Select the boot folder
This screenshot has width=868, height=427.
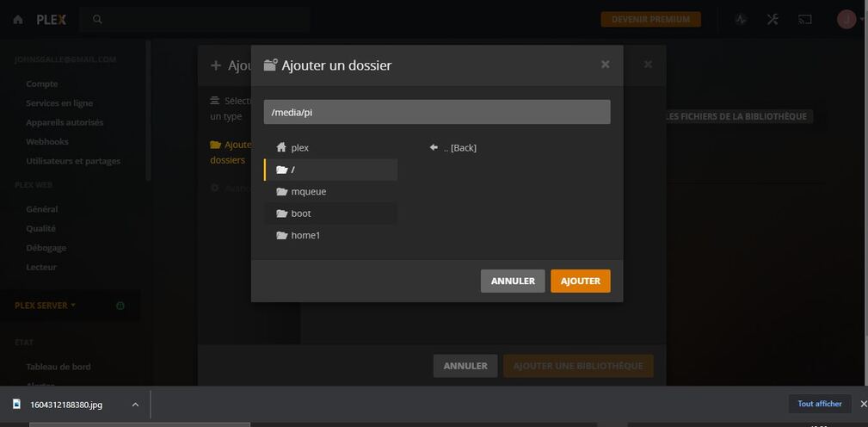pos(330,213)
